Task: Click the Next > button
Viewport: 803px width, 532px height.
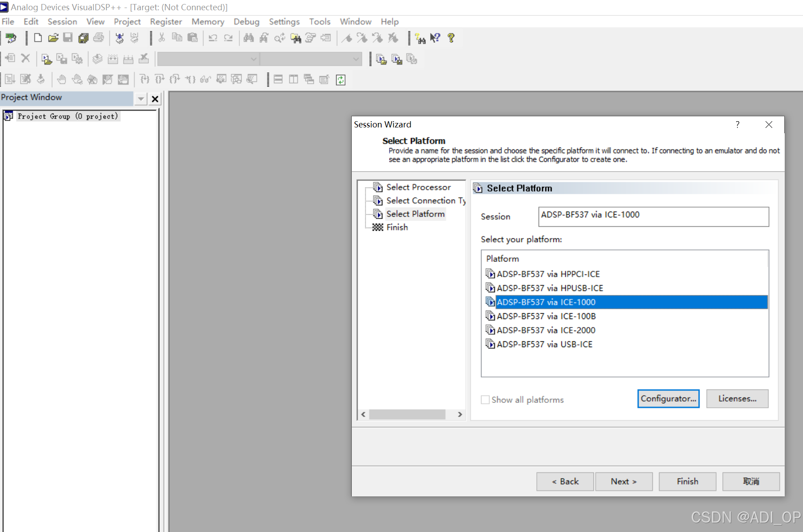Action: click(x=624, y=482)
